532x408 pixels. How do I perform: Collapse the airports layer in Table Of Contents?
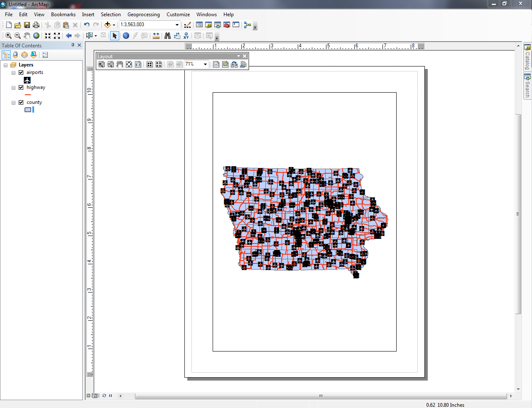pyautogui.click(x=13, y=72)
